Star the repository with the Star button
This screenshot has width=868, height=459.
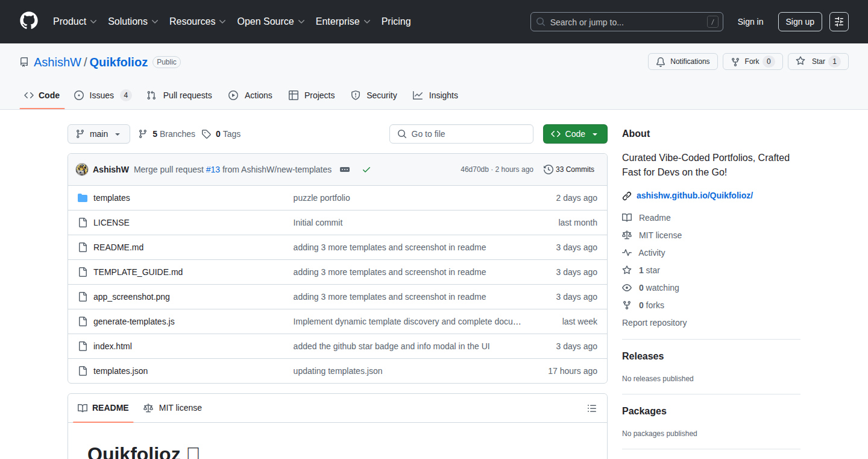[818, 62]
